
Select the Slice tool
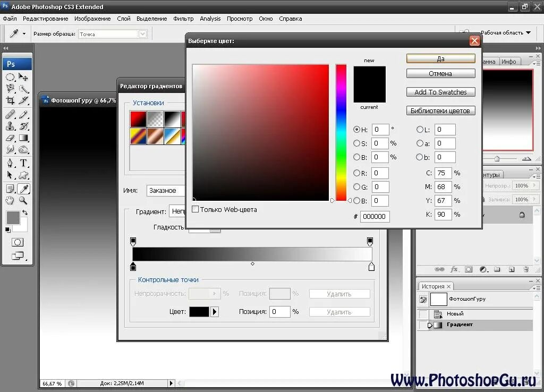[23, 100]
